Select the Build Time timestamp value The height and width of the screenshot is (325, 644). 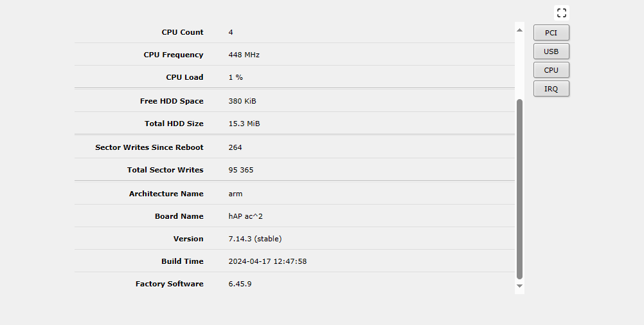pyautogui.click(x=267, y=261)
